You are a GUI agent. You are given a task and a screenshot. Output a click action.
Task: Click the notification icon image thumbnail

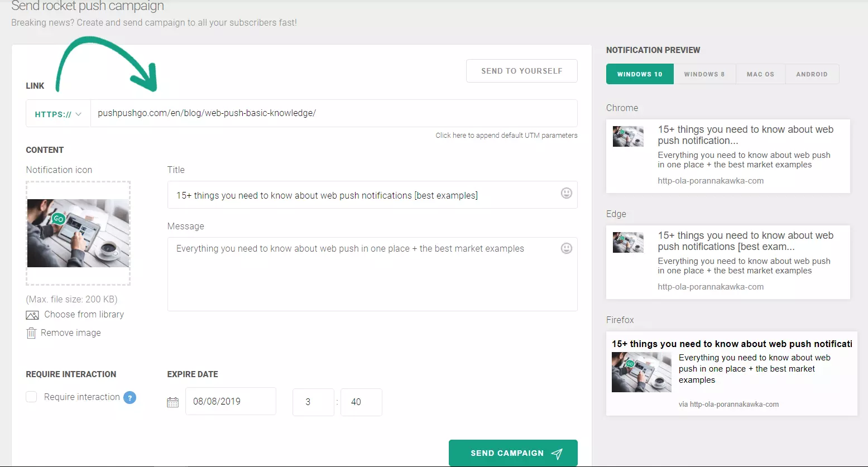point(78,233)
